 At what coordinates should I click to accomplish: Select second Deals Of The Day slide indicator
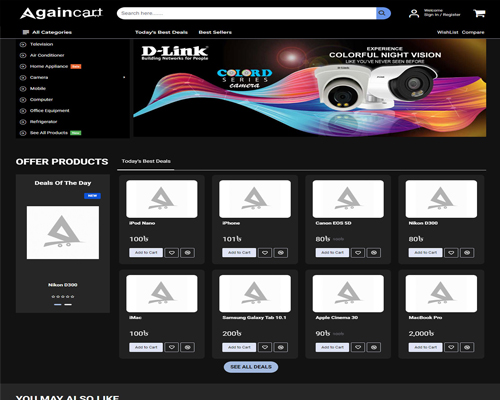click(68, 305)
